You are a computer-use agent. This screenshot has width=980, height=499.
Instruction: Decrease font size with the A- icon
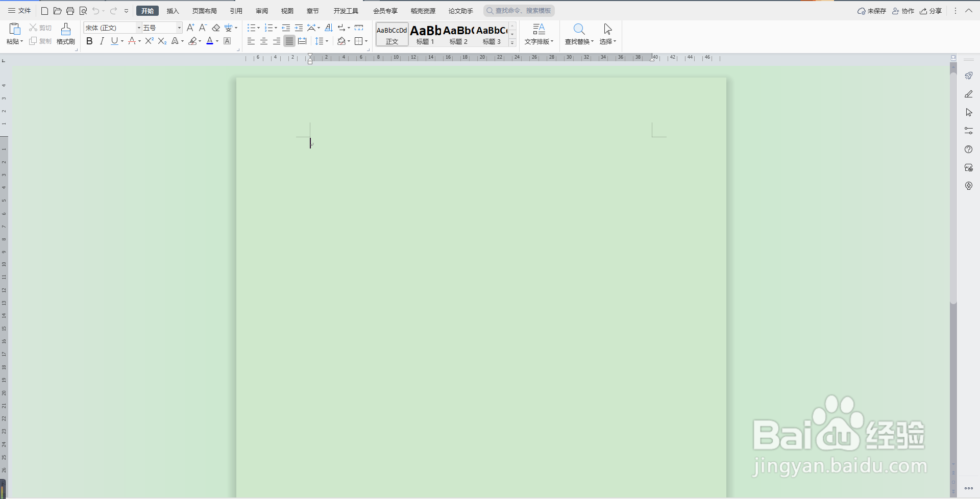[203, 28]
